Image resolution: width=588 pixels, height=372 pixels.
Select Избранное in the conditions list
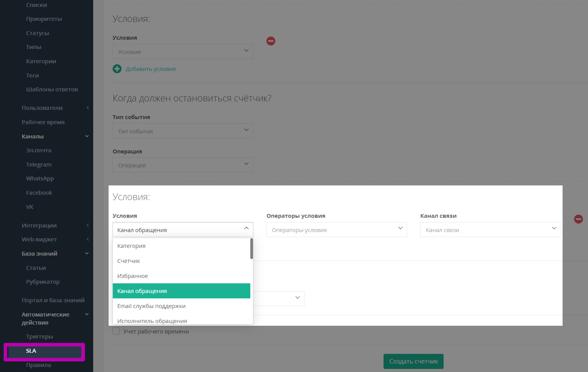(x=132, y=276)
